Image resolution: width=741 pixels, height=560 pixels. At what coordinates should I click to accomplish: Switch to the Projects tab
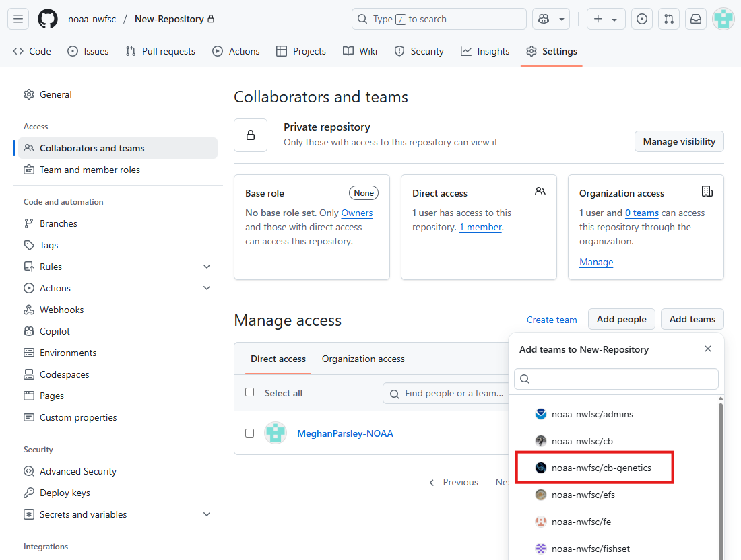(301, 51)
